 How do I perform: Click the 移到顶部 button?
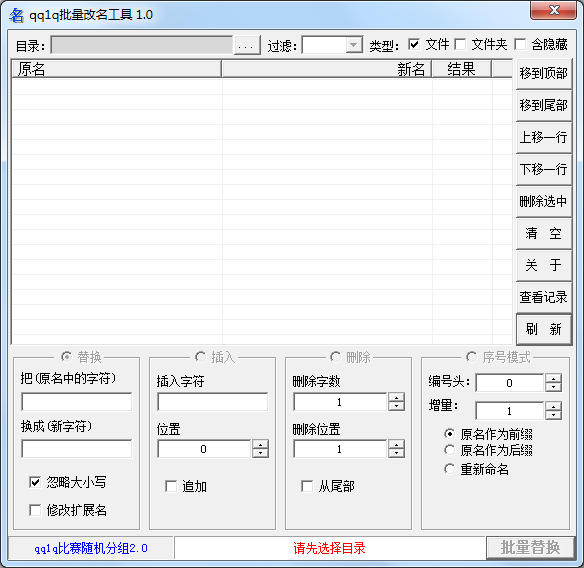(544, 73)
